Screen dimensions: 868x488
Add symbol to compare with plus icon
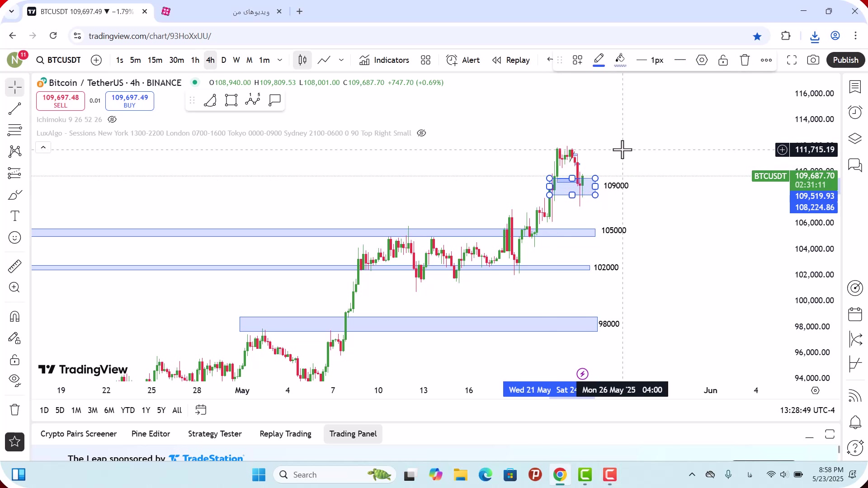[x=96, y=60]
